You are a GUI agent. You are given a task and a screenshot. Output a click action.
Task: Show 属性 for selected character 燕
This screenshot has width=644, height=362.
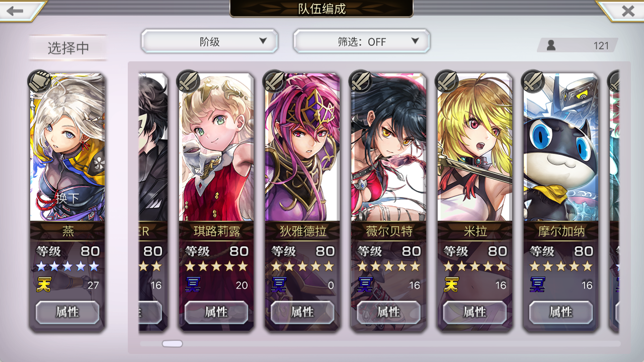(67, 312)
